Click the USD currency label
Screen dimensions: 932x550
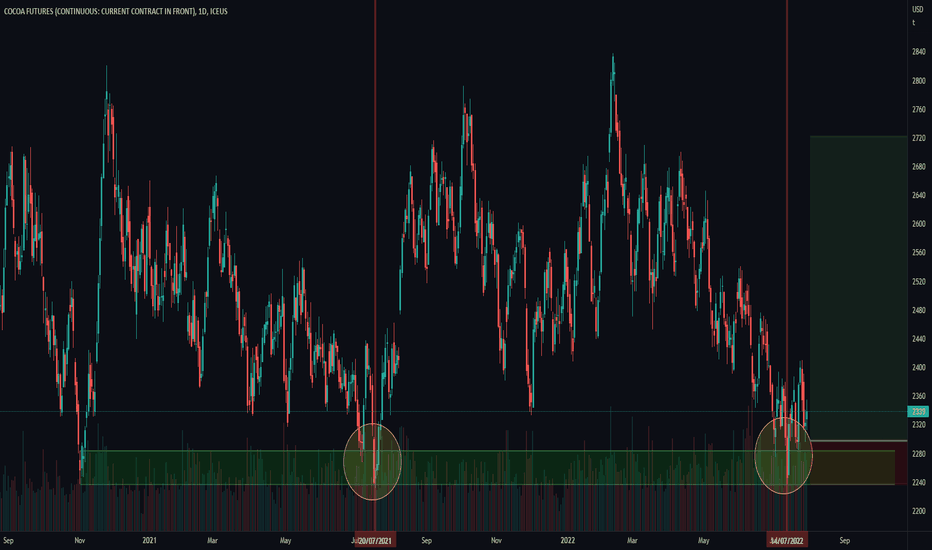tap(918, 10)
